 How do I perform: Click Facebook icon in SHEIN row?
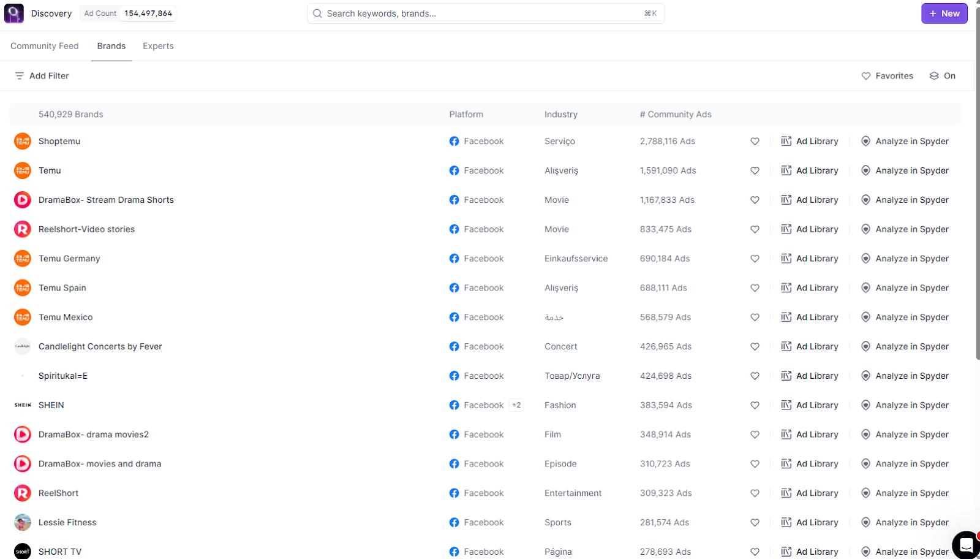(x=454, y=405)
